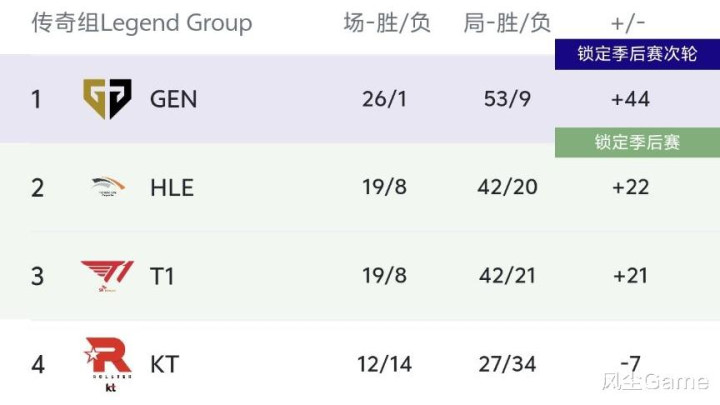Click the 局-胜/负 column header

tap(507, 22)
